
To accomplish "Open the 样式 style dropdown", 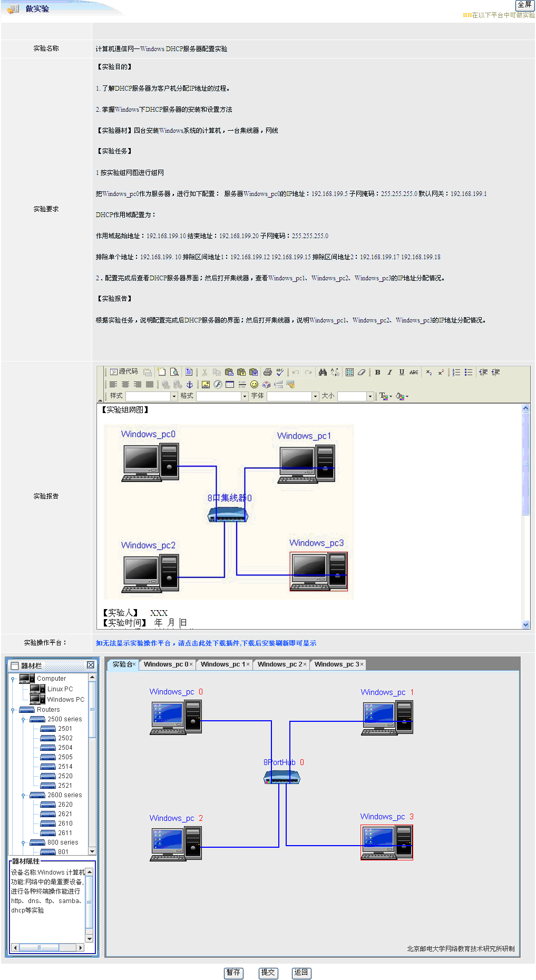I will [174, 396].
